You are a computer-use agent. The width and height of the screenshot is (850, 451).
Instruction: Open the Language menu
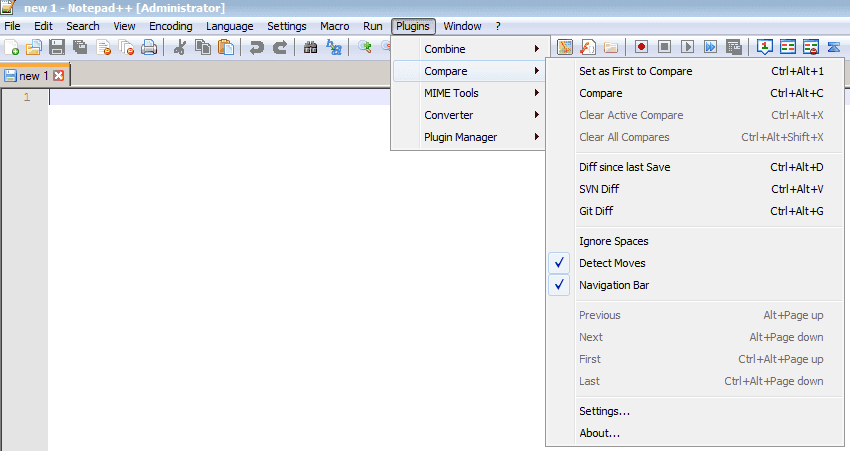click(229, 26)
